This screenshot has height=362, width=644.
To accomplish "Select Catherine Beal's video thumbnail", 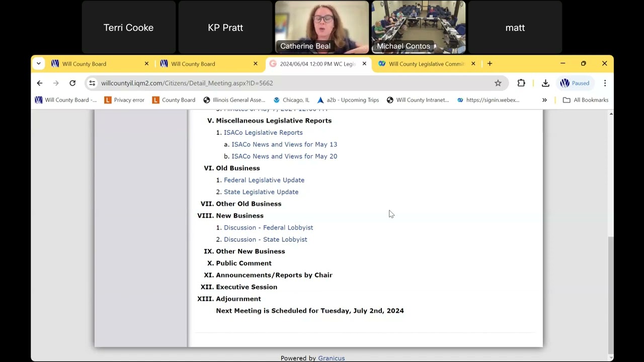I will coord(322,27).
